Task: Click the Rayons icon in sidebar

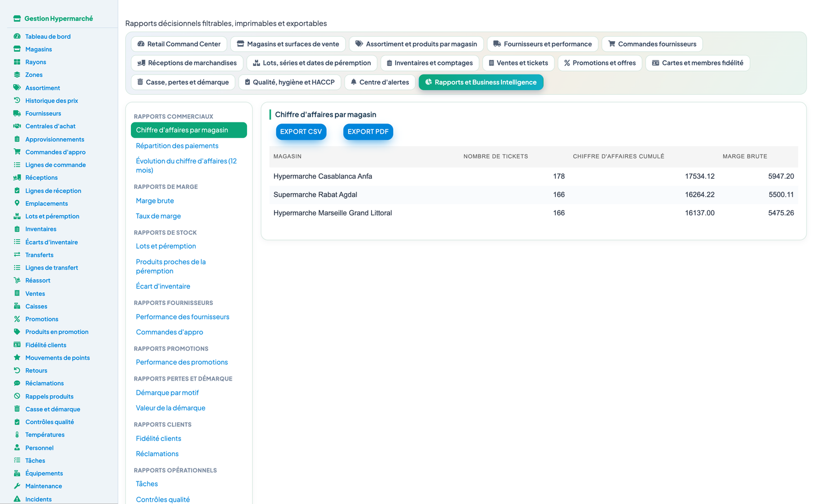Action: [17, 62]
